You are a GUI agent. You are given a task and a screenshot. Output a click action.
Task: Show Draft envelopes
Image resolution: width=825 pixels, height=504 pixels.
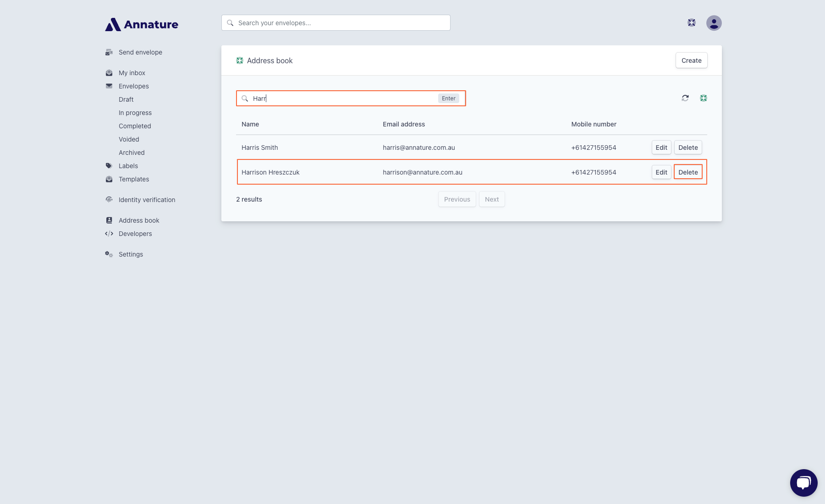coord(126,99)
